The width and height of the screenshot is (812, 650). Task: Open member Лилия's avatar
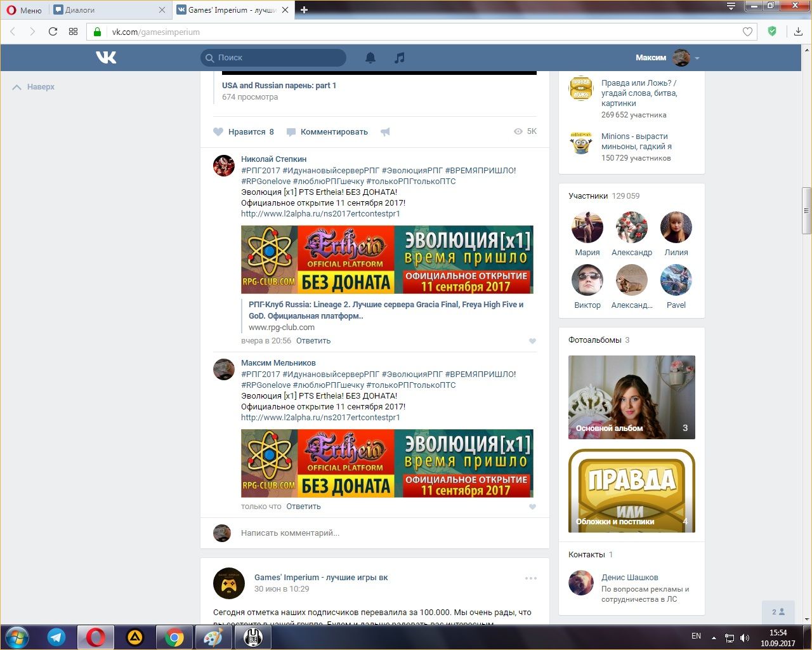point(676,227)
